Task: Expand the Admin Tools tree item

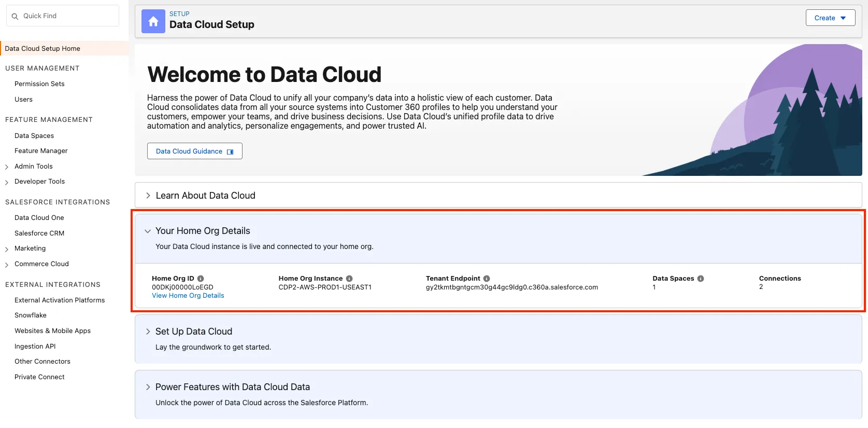Action: point(7,167)
